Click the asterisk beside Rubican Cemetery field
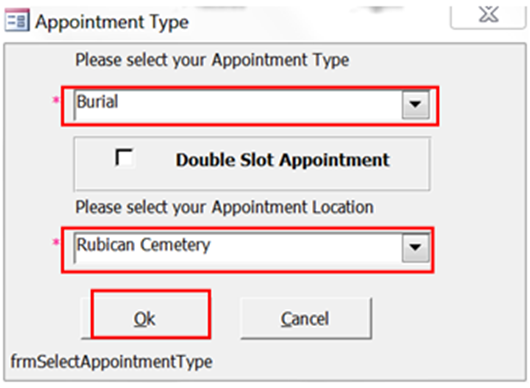The height and width of the screenshot is (388, 530). 56,243
